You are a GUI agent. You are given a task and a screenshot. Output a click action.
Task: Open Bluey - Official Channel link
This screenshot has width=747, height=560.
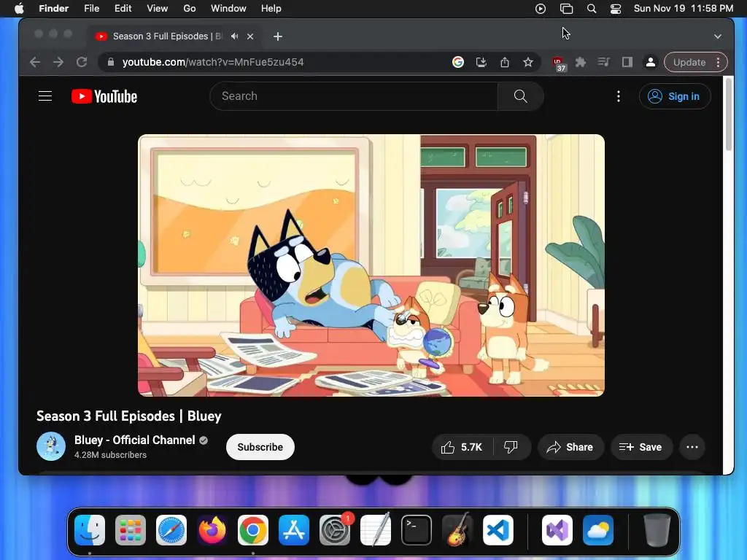point(135,440)
